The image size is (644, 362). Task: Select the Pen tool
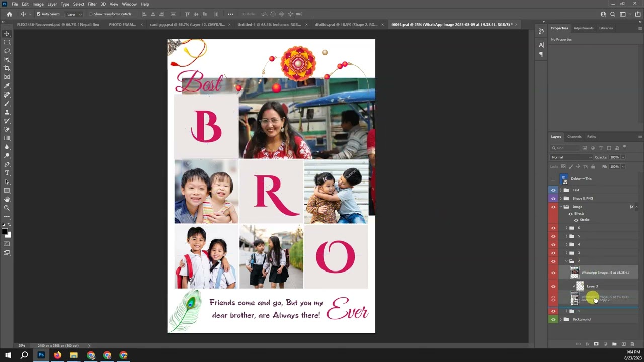(x=7, y=164)
